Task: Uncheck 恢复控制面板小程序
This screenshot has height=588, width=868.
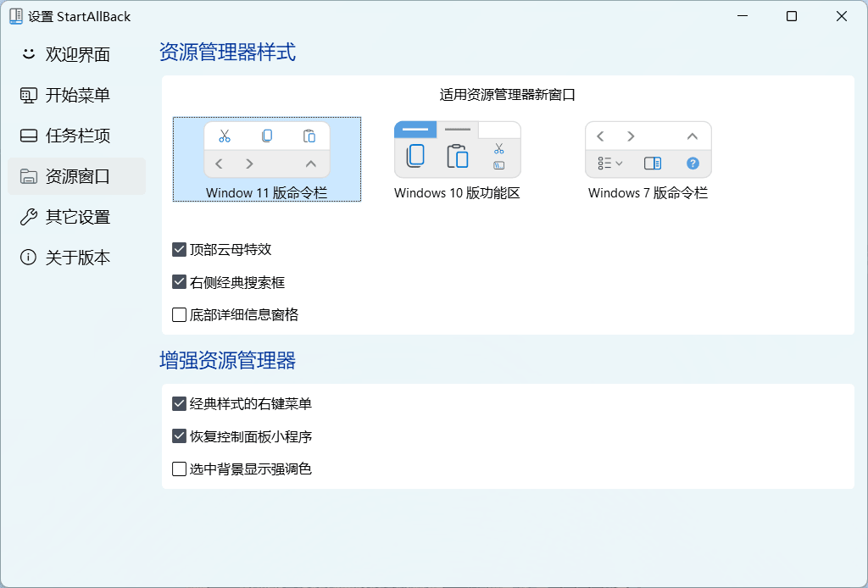Action: tap(179, 436)
